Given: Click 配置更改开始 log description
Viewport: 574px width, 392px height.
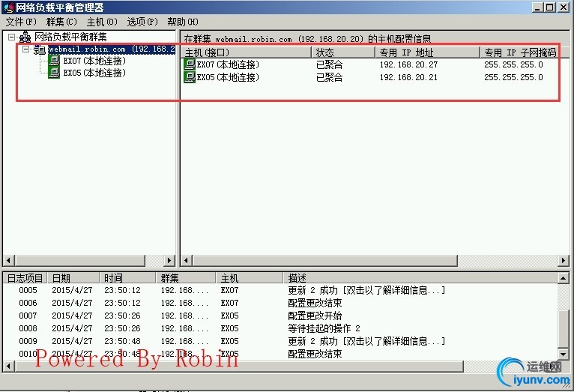Looking at the screenshot, I should pos(315,316).
